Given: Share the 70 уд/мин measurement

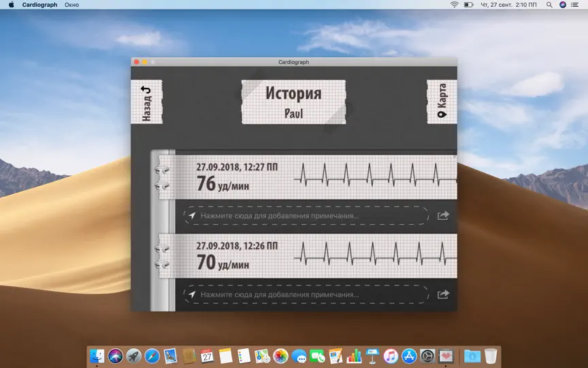Looking at the screenshot, I should coord(443,294).
